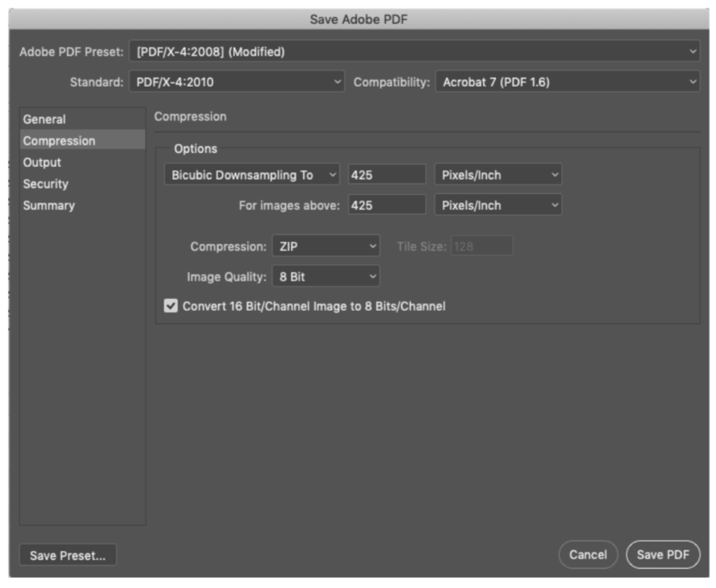Screen dimensions: 716x588
Task: Select the General section
Action: (x=82, y=119)
